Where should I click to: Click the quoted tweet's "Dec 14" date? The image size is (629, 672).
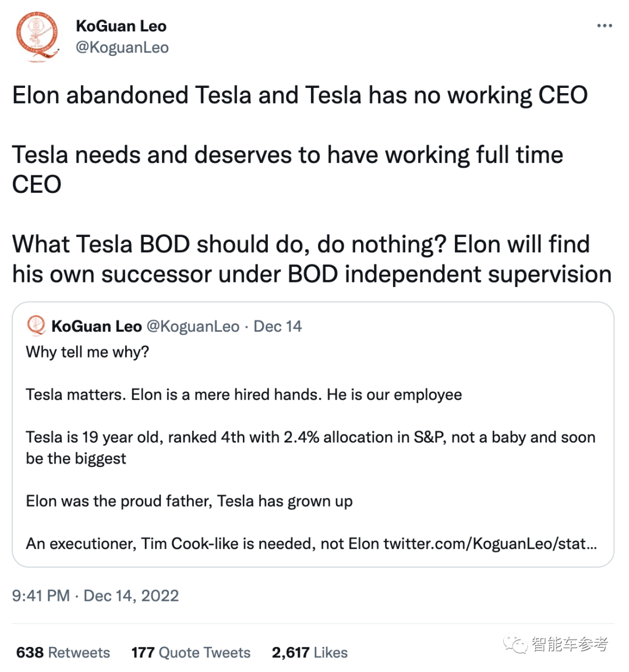(x=278, y=326)
